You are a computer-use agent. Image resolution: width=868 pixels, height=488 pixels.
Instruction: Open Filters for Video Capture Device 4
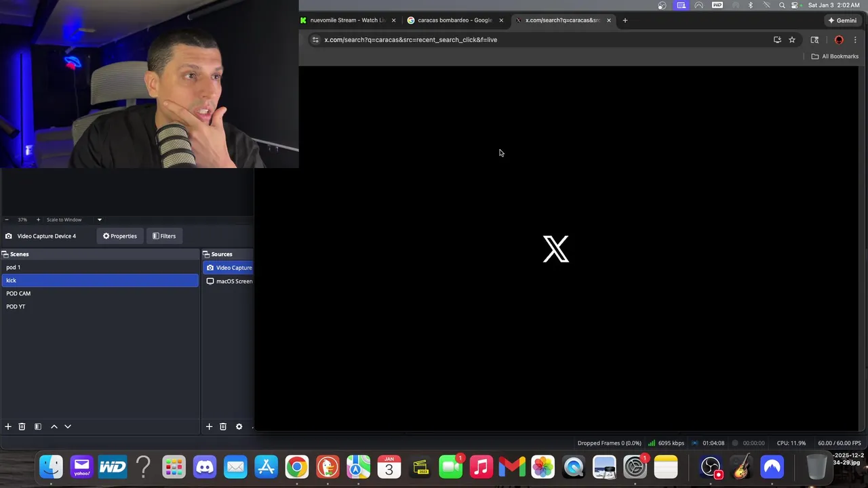164,236
